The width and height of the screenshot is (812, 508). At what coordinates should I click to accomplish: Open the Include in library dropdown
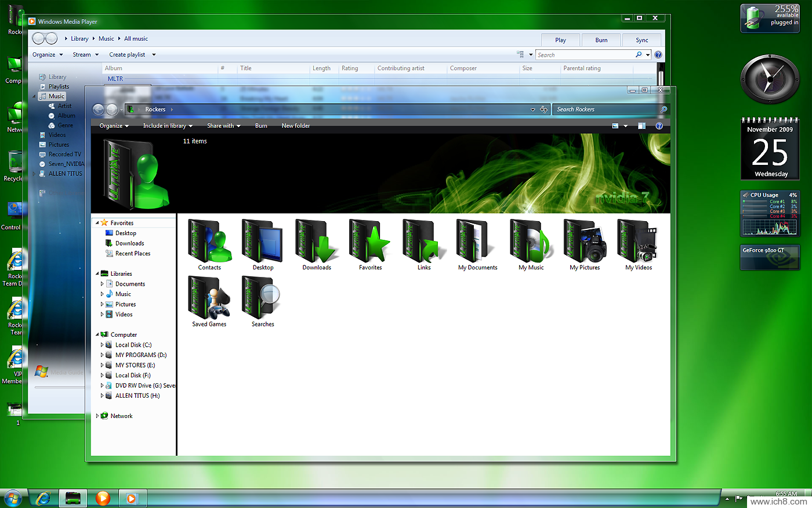pyautogui.click(x=168, y=125)
